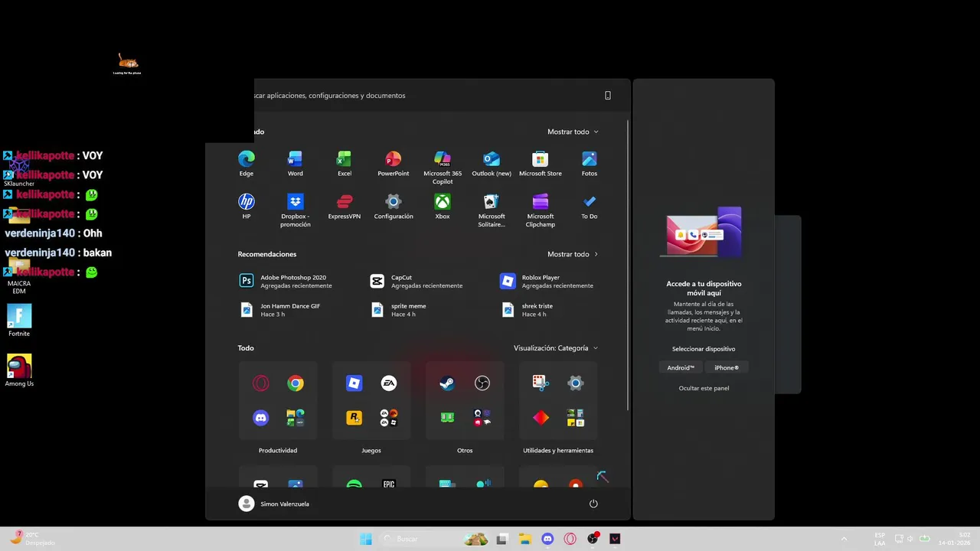Open Microsoft Solitaire pinned app
980x551 pixels.
pyautogui.click(x=492, y=210)
